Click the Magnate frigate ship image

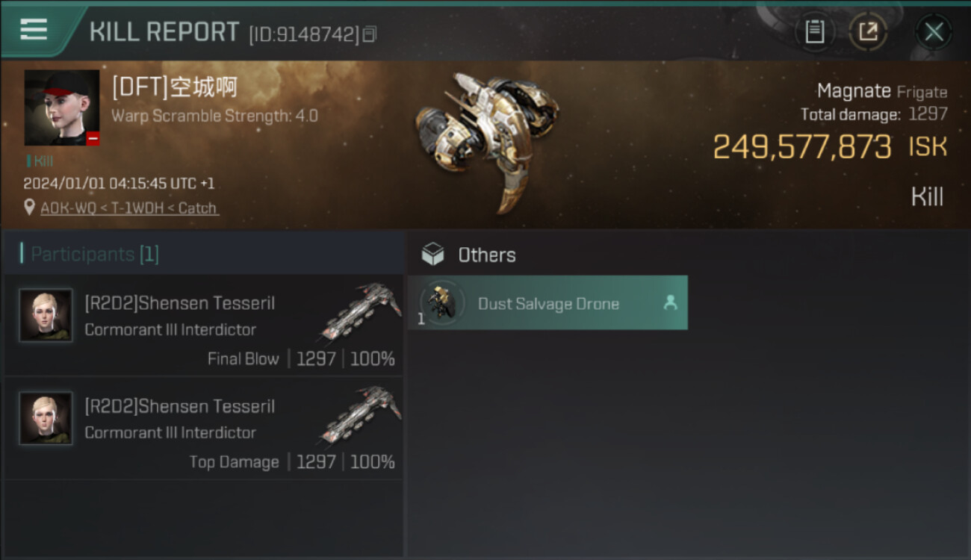click(486, 140)
